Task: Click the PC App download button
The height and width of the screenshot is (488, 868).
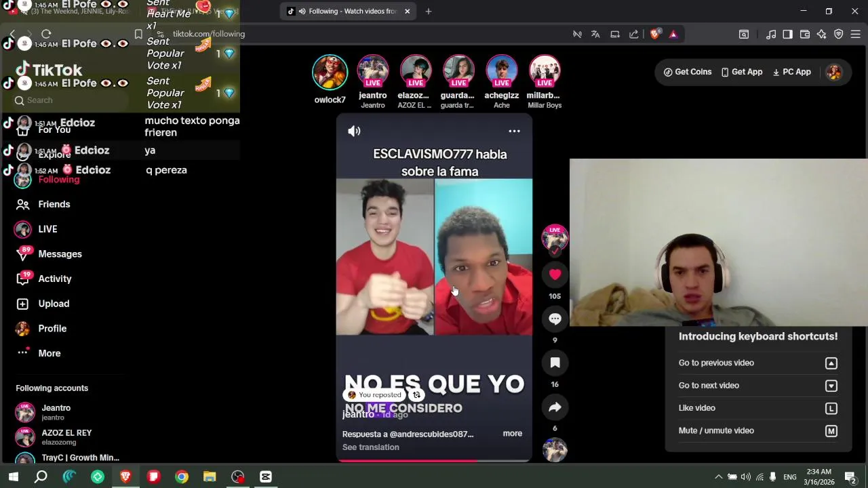Action: click(x=791, y=72)
